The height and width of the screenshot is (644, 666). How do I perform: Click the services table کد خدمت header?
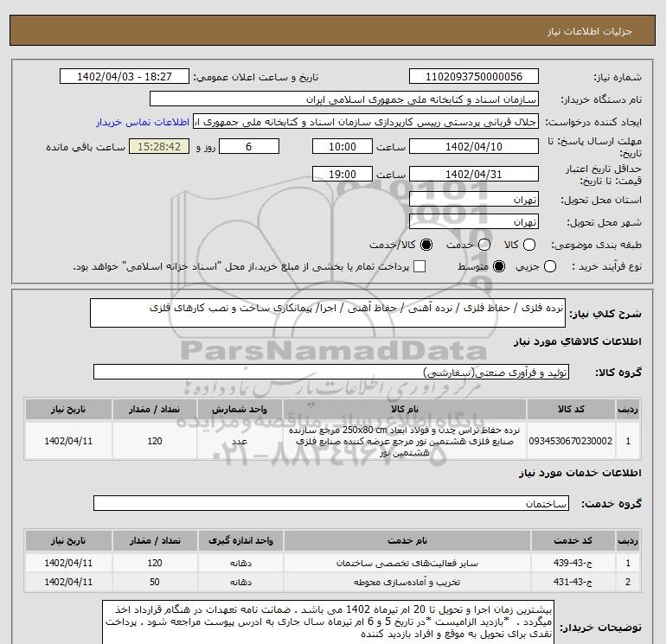point(573,540)
